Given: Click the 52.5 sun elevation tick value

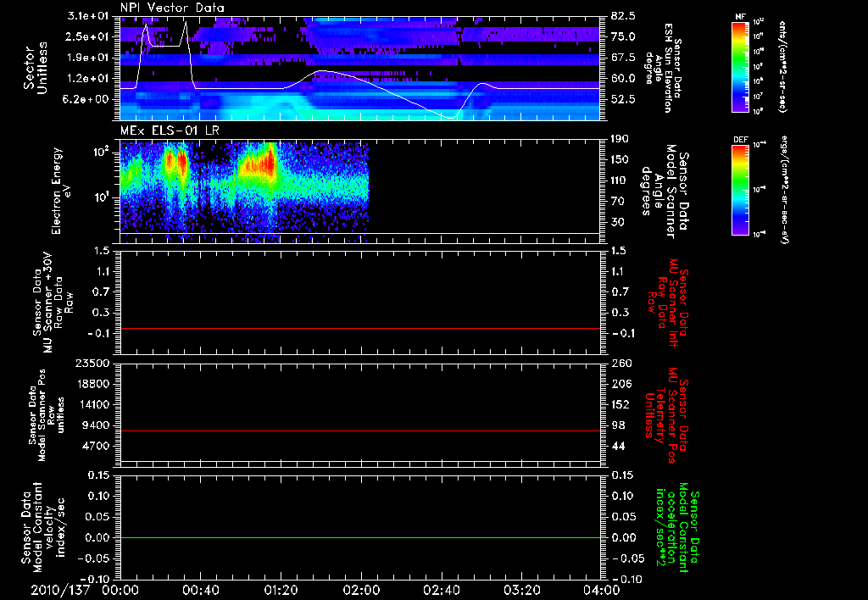Looking at the screenshot, I should point(623,100).
